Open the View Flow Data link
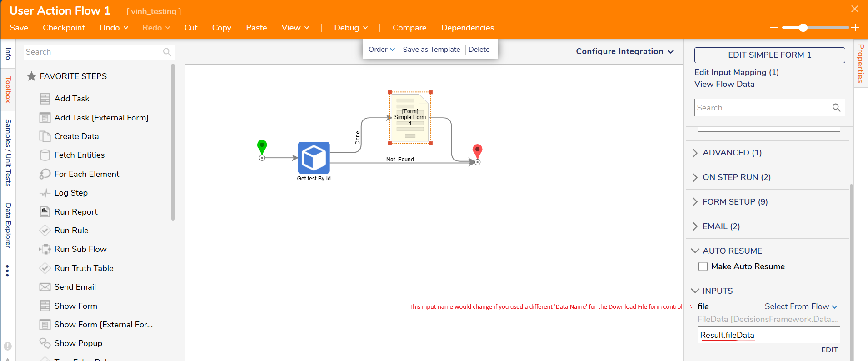Image resolution: width=868 pixels, height=361 pixels. tap(724, 84)
